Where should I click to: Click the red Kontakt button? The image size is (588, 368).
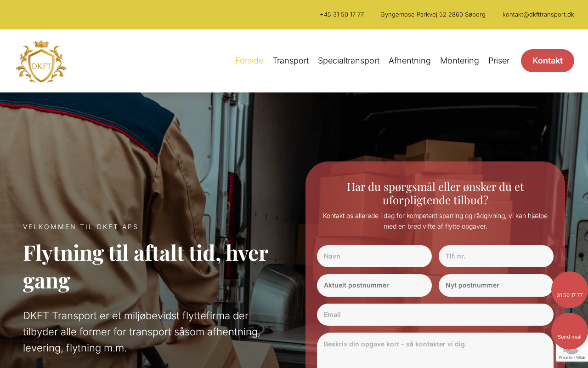coord(548,61)
